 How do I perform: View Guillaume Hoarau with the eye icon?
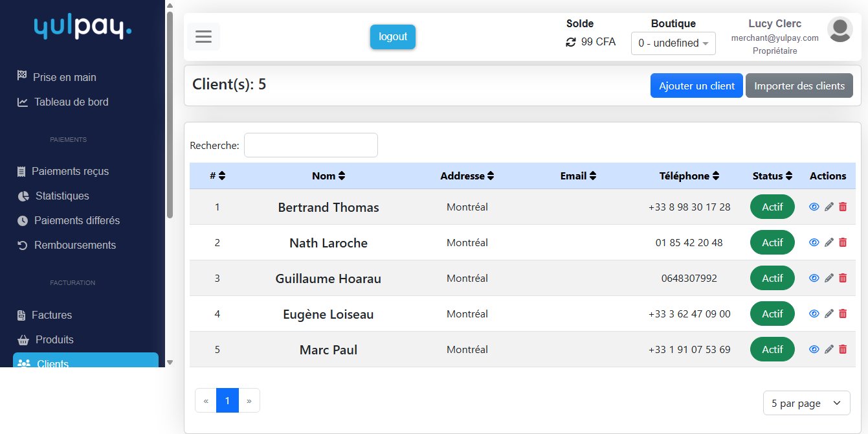point(814,278)
